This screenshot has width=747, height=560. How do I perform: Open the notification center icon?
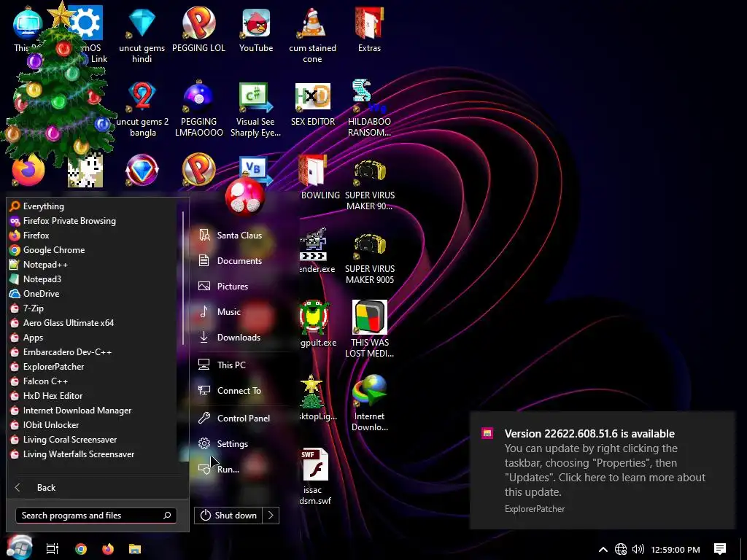click(720, 549)
